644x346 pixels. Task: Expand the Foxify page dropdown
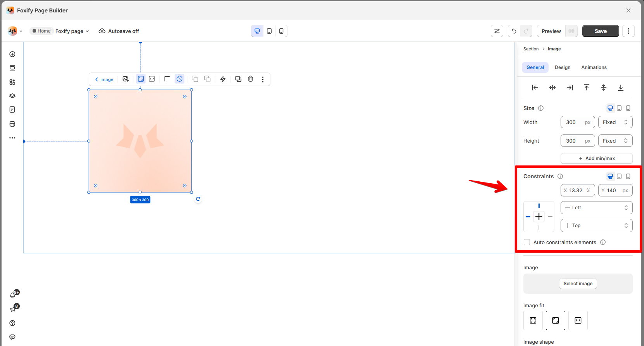pos(72,31)
